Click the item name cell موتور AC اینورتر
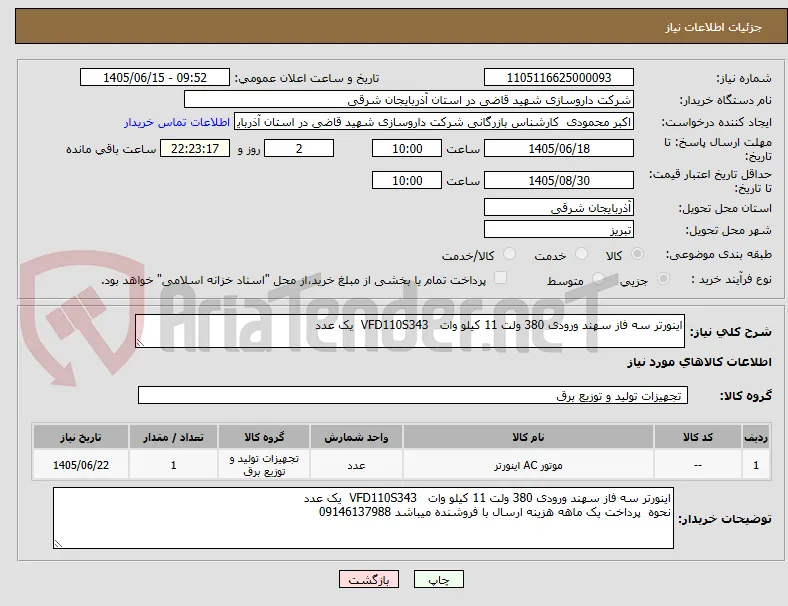Screen dimensions: 788x606 pos(528,465)
